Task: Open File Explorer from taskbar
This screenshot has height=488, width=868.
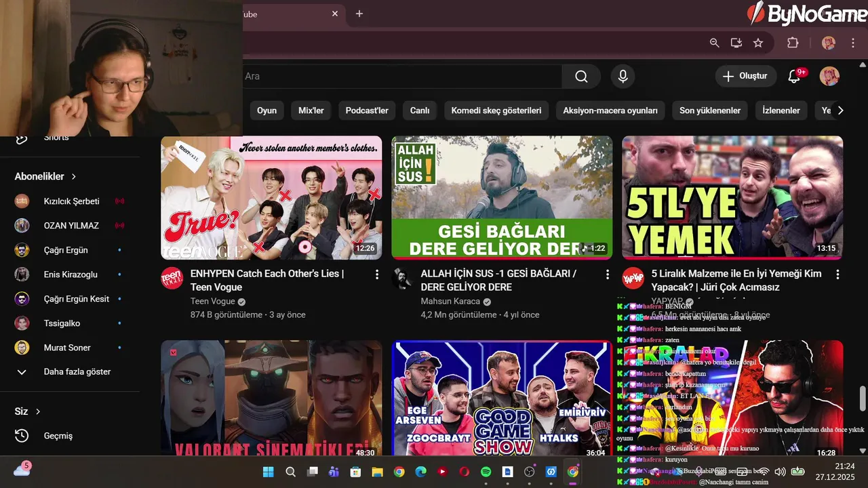Action: 377,472
